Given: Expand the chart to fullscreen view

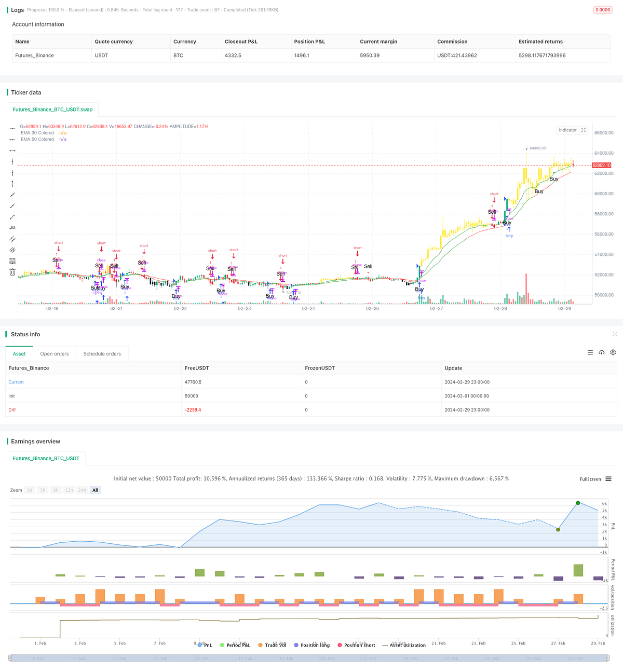Looking at the screenshot, I should 584,130.
